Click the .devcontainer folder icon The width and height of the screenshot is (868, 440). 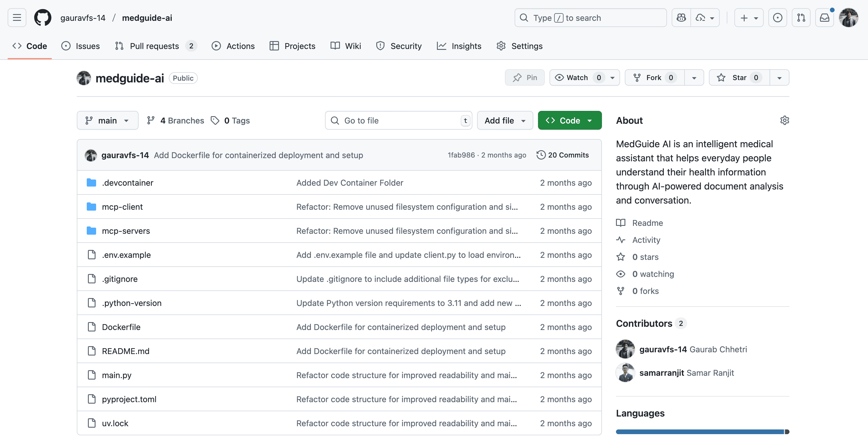pos(91,182)
